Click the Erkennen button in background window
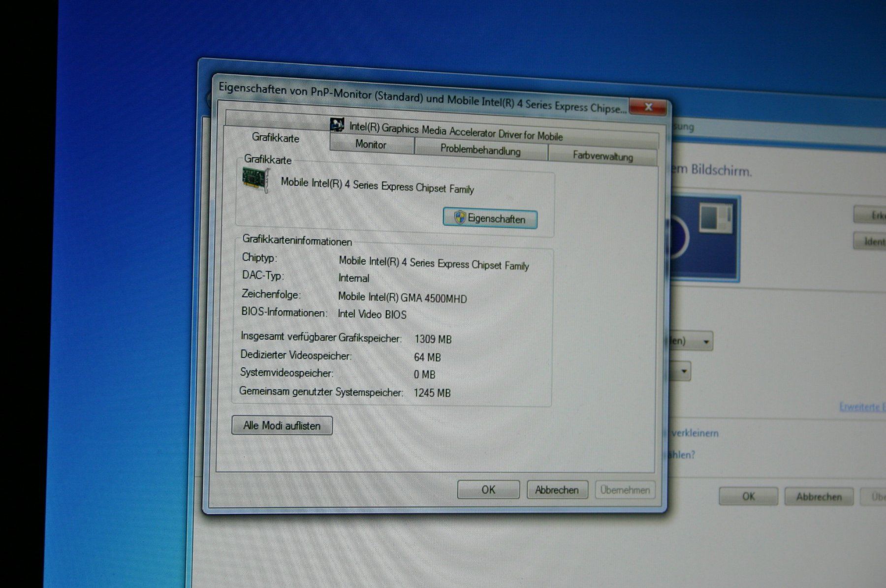This screenshot has height=588, width=886. [x=870, y=216]
